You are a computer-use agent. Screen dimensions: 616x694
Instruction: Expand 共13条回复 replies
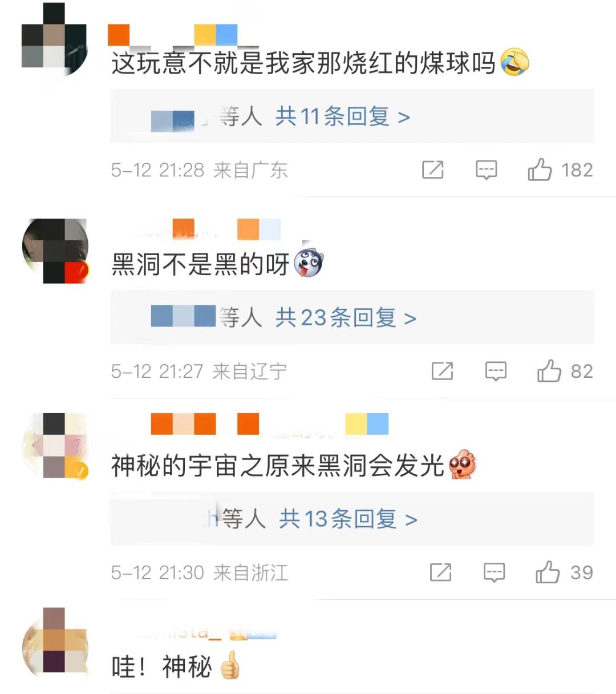point(348,519)
